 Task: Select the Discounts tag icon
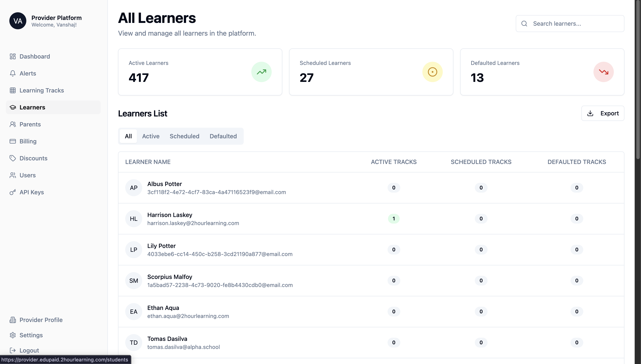pyautogui.click(x=13, y=158)
